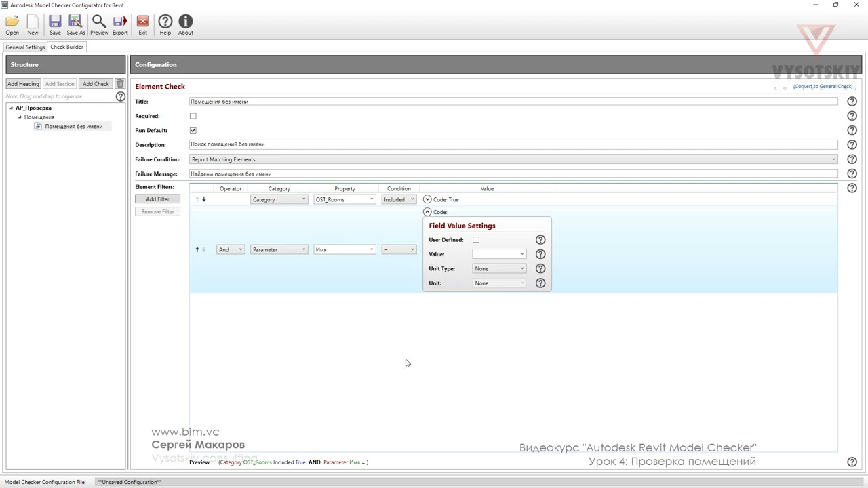Open a configuration file with Open icon

tap(12, 25)
